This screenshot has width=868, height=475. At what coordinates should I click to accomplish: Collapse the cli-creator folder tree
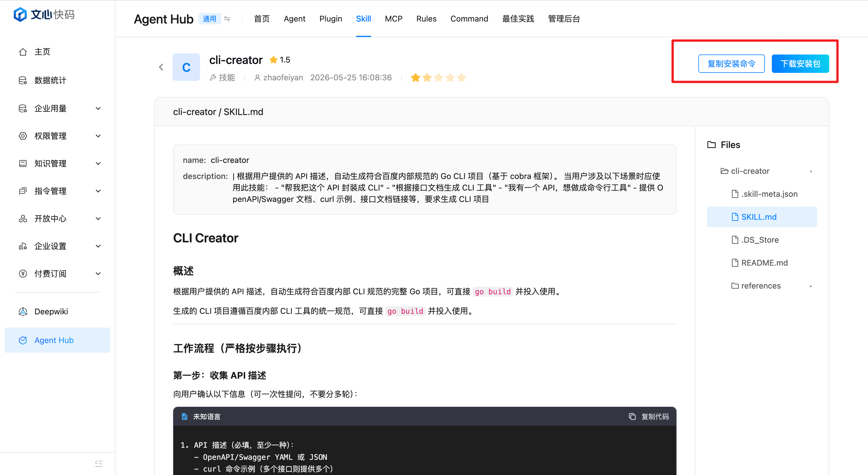pyautogui.click(x=811, y=171)
